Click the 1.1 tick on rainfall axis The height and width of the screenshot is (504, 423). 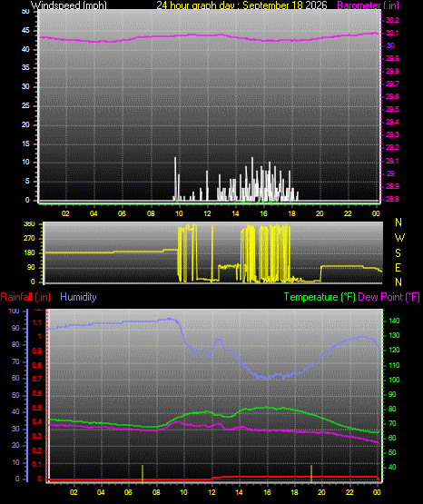pos(37,322)
